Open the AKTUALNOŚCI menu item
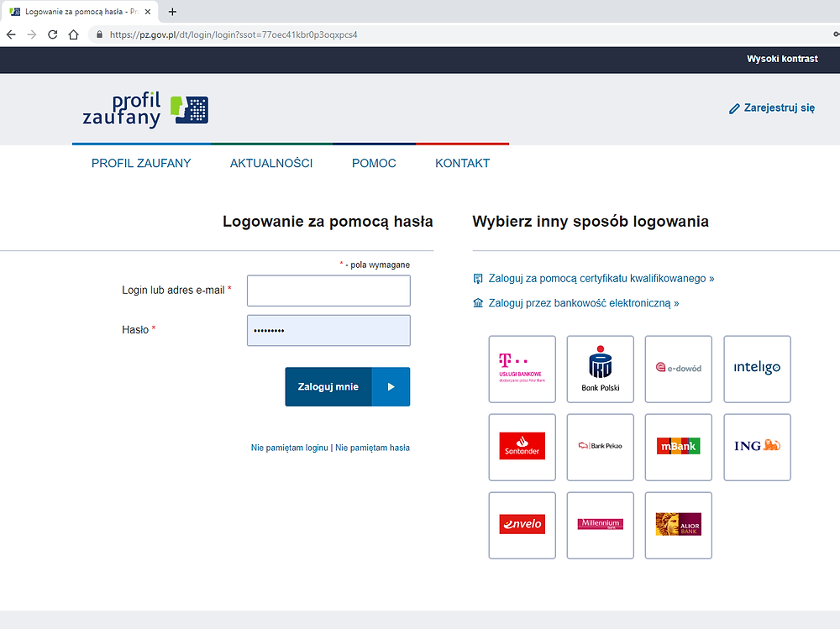The height and width of the screenshot is (629, 840). (271, 164)
